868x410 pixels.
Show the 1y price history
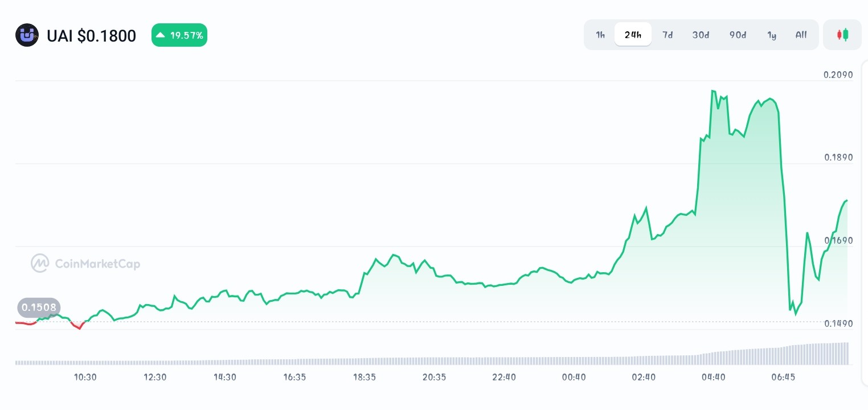[x=772, y=35]
